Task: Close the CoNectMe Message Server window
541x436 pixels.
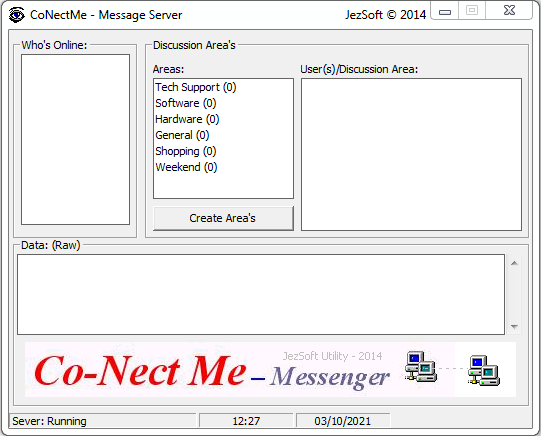Action: (509, 11)
